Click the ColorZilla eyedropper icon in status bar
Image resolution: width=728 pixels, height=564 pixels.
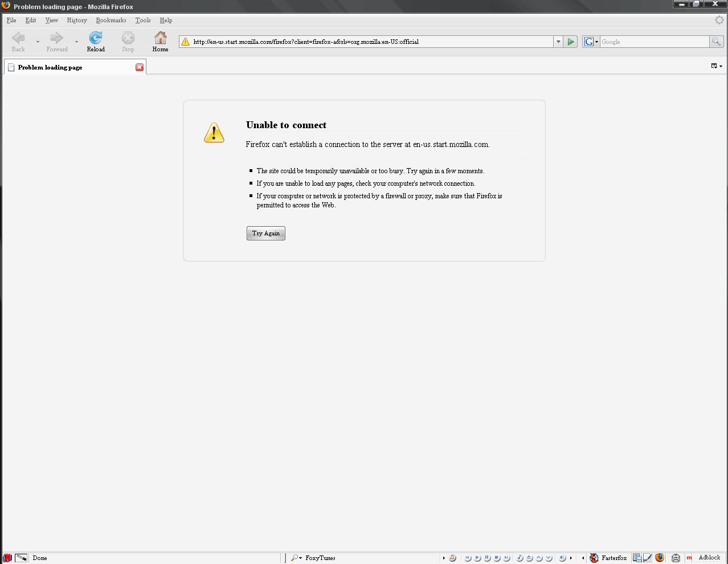click(21, 558)
